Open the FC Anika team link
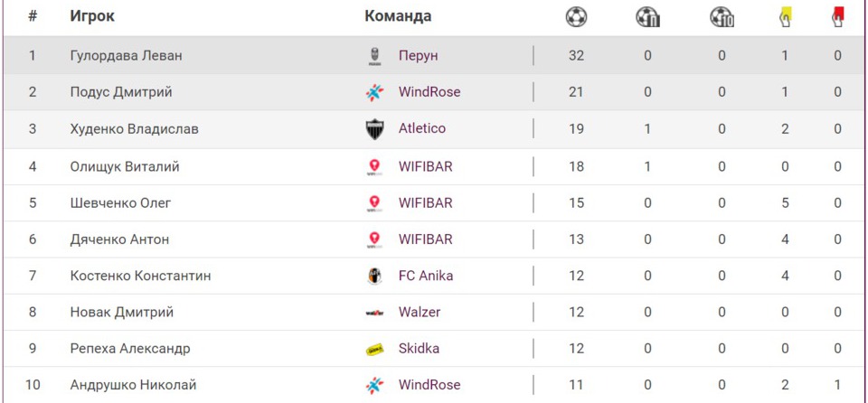The height and width of the screenshot is (403, 868). tap(426, 276)
